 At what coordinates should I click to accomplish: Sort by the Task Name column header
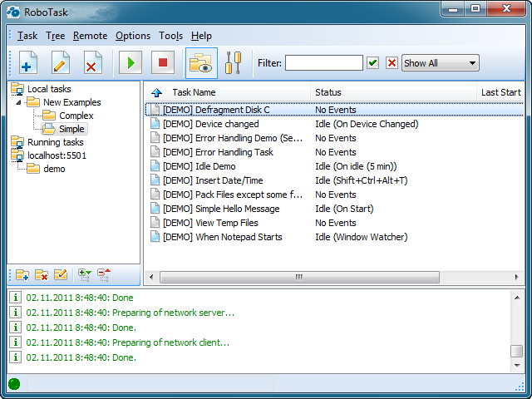coord(194,92)
